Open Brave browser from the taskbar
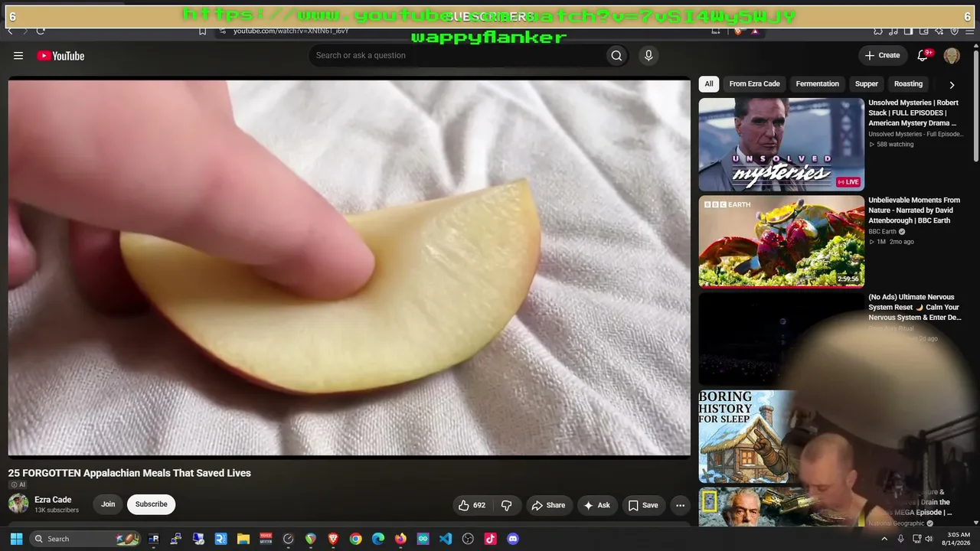The image size is (980, 551). (333, 539)
